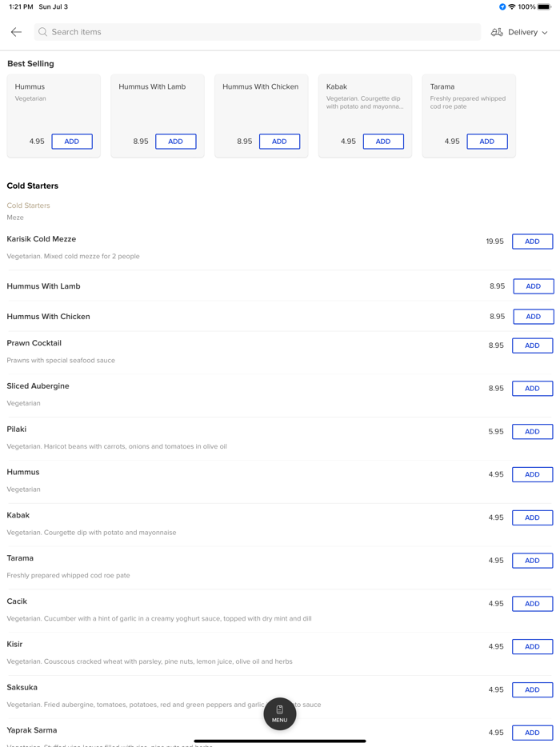Type in the Search items field
The width and height of the screenshot is (560, 747).
[x=256, y=32]
